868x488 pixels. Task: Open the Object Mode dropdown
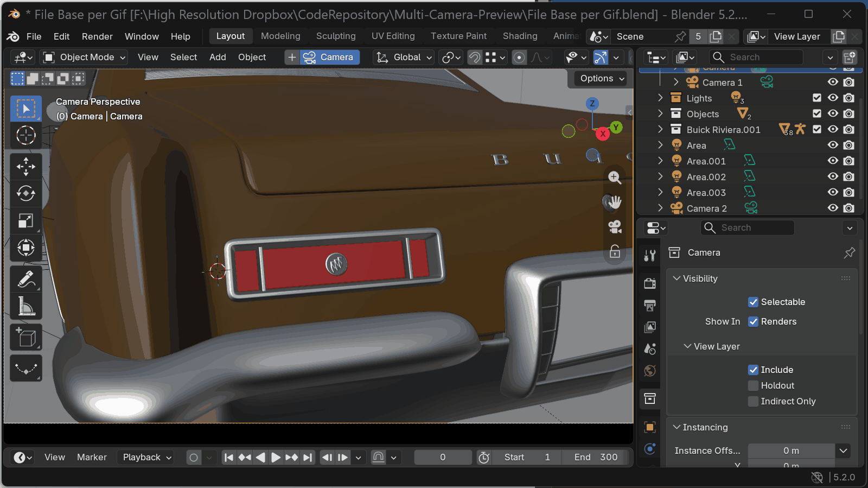pyautogui.click(x=84, y=57)
